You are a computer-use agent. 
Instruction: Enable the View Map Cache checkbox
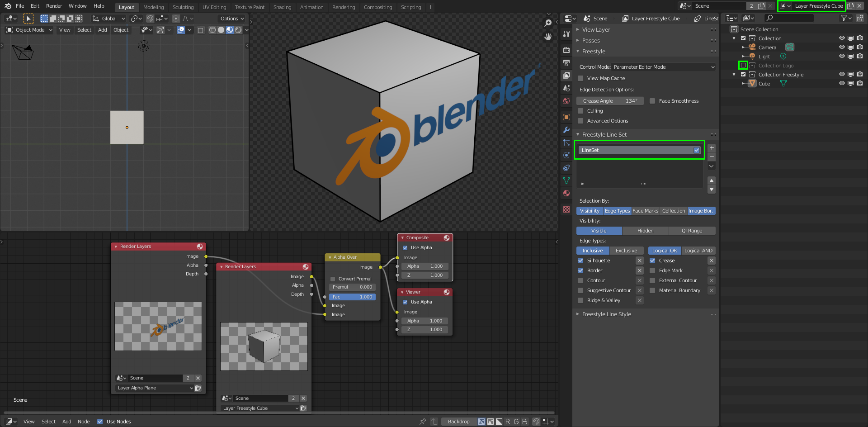(x=580, y=78)
